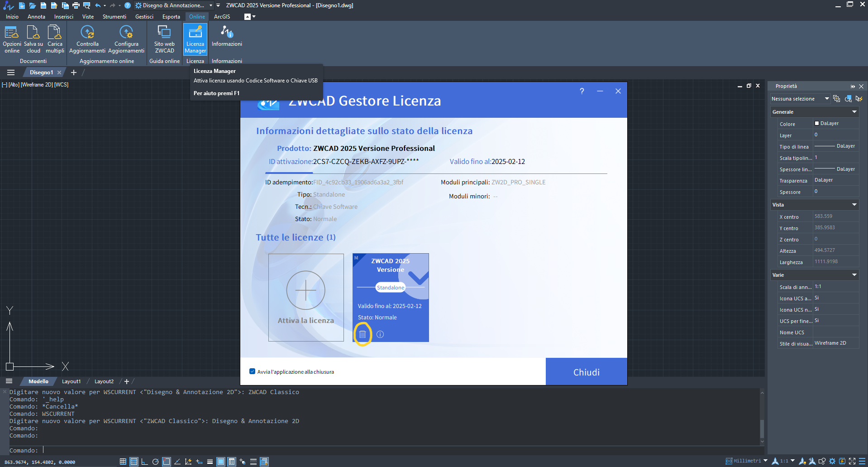868x467 pixels.
Task: Open the ArcGIS ribbon tab
Action: tap(222, 17)
